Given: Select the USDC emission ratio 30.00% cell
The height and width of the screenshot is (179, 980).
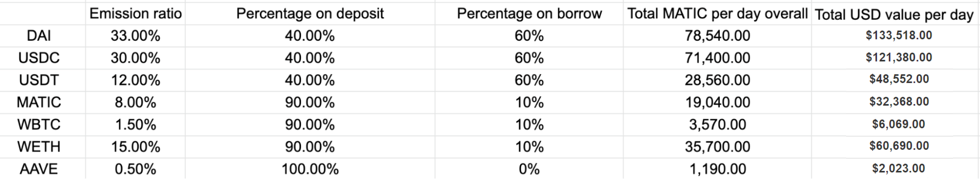Looking at the screenshot, I should point(136,58).
